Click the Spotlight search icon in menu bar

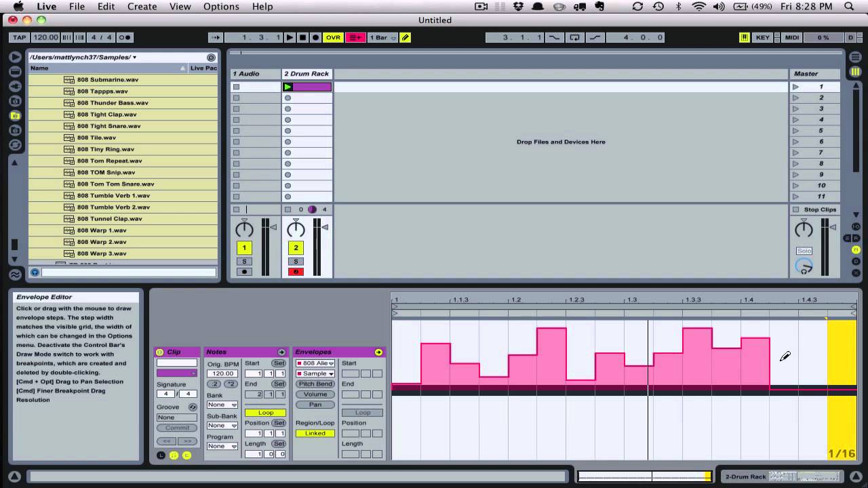click(x=850, y=6)
